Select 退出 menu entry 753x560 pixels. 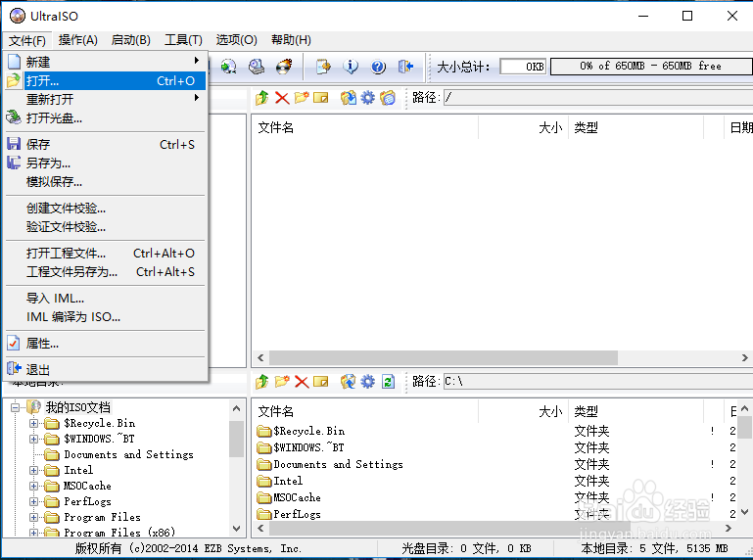pyautogui.click(x=106, y=370)
